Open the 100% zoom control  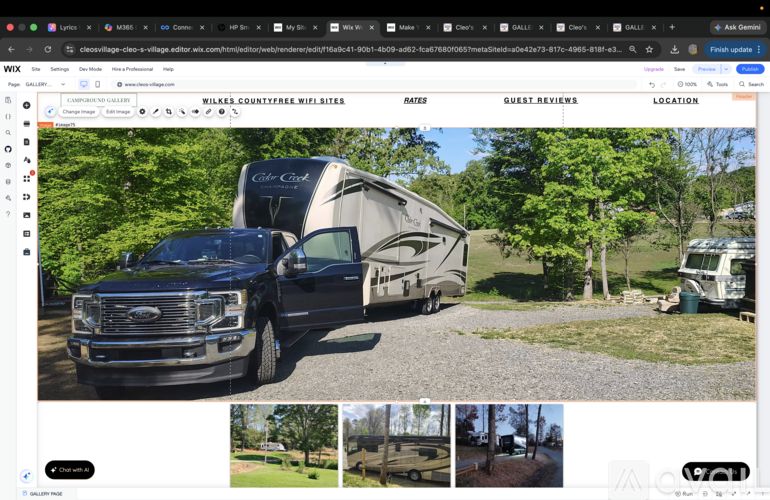(x=687, y=84)
